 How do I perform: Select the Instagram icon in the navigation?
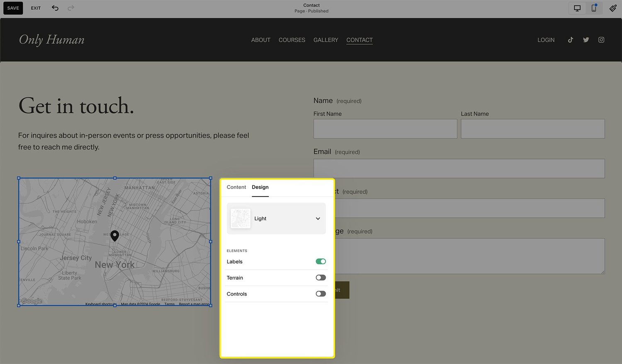601,40
